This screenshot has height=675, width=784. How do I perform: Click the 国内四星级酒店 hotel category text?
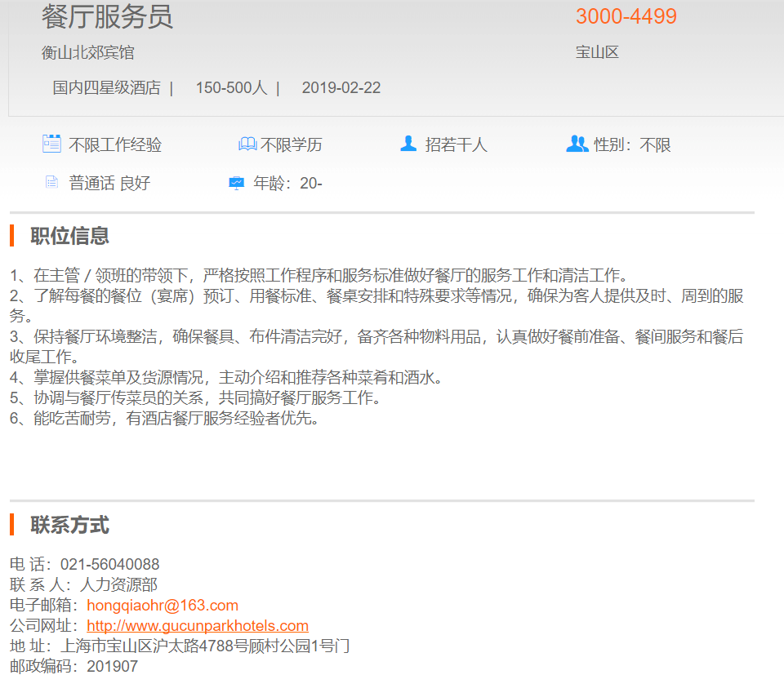(106, 88)
